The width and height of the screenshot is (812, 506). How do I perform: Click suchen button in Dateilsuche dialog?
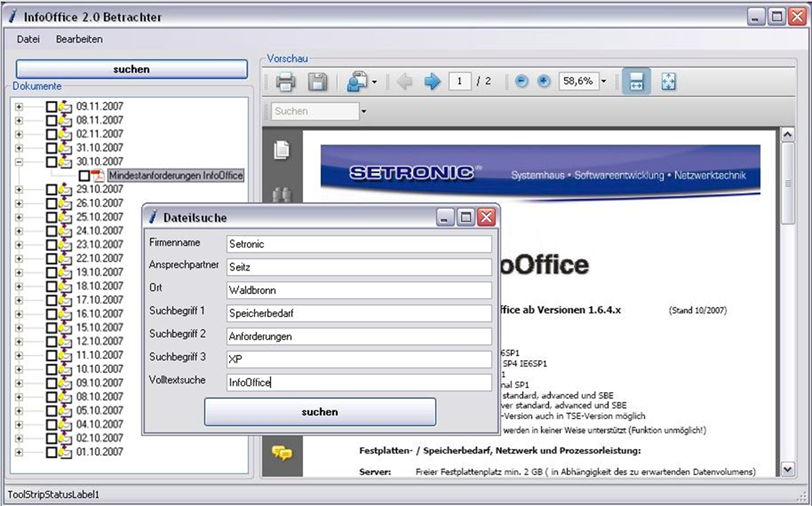click(x=320, y=412)
